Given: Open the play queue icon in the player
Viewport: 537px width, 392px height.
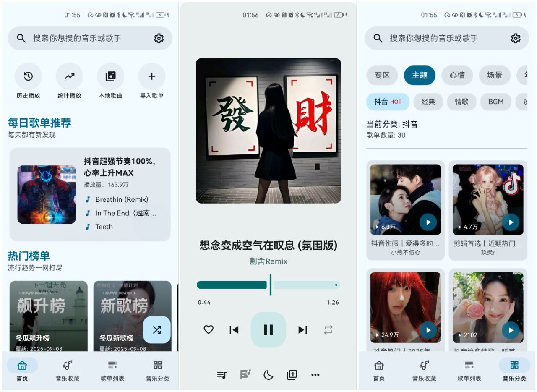Looking at the screenshot, I should click(x=222, y=375).
